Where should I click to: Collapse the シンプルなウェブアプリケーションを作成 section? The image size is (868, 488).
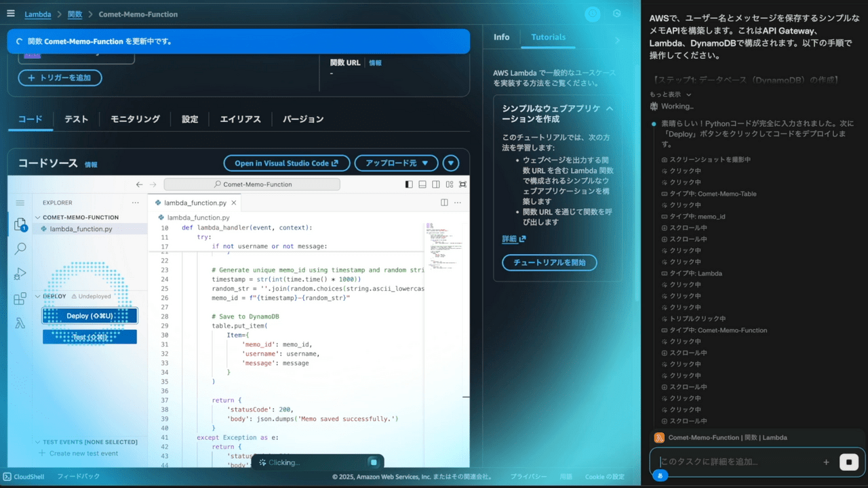609,108
